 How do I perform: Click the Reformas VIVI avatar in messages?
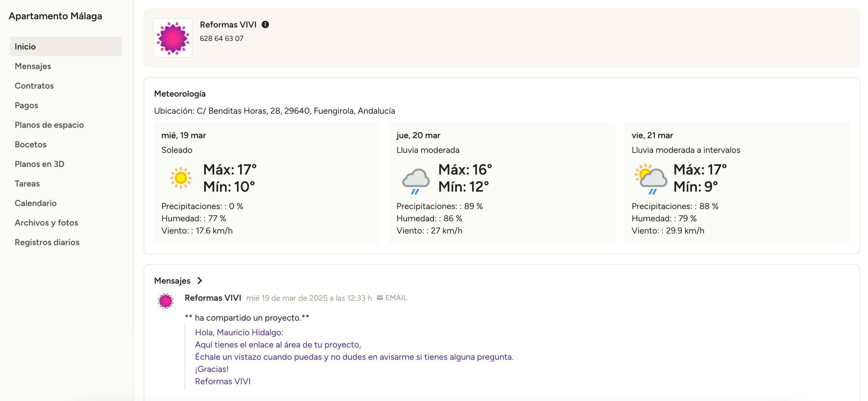(x=165, y=300)
